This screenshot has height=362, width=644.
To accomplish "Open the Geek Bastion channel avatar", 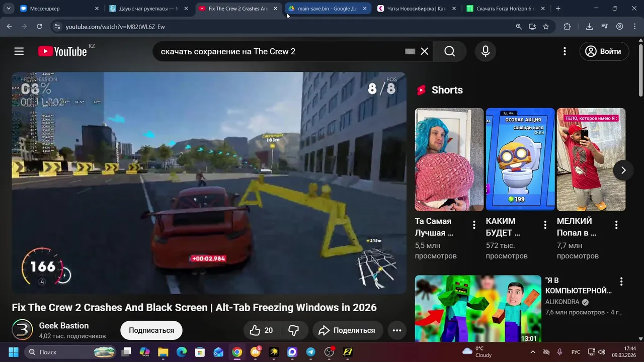I will click(x=22, y=330).
